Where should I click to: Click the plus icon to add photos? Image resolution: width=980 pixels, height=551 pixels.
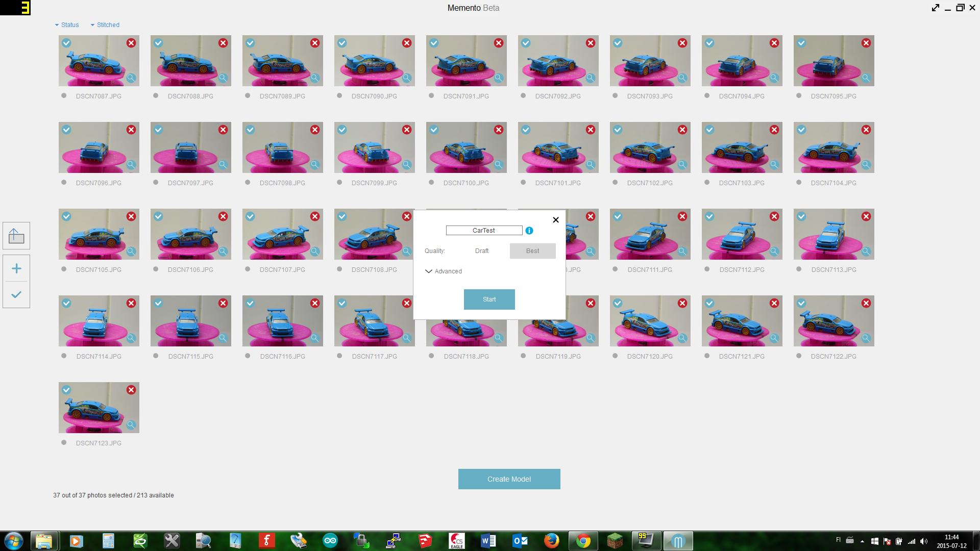click(16, 268)
